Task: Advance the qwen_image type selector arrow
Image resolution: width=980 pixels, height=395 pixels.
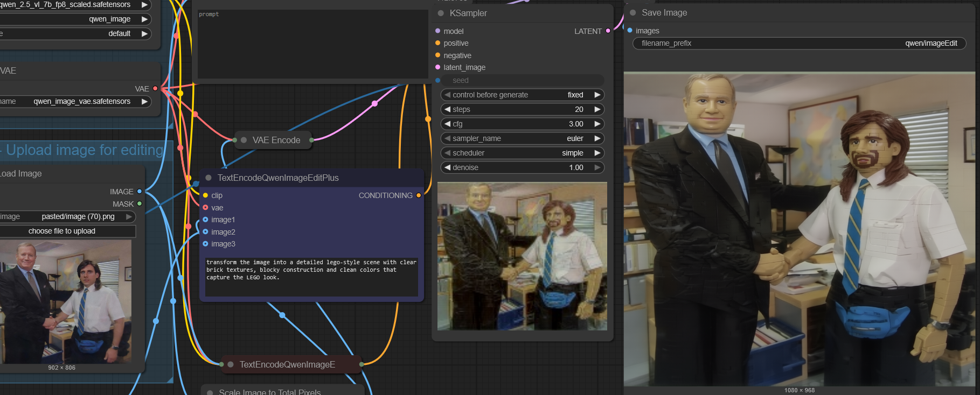Action: 144,19
